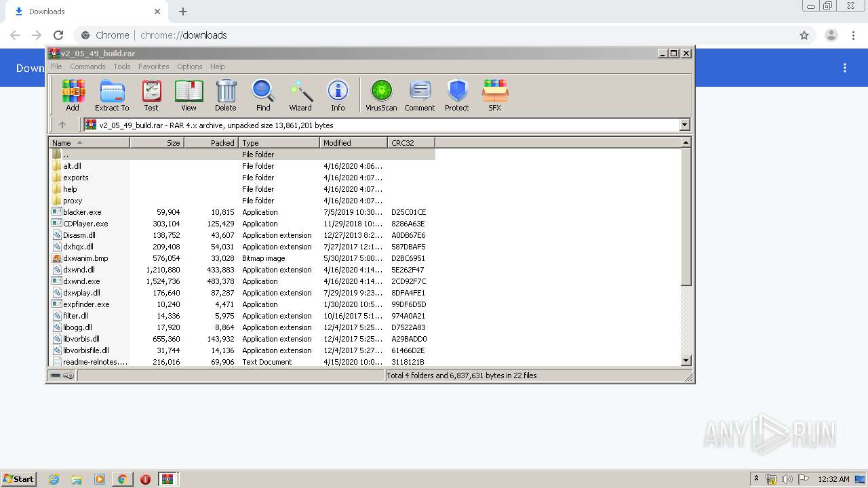Sort files by Size column

tap(157, 142)
